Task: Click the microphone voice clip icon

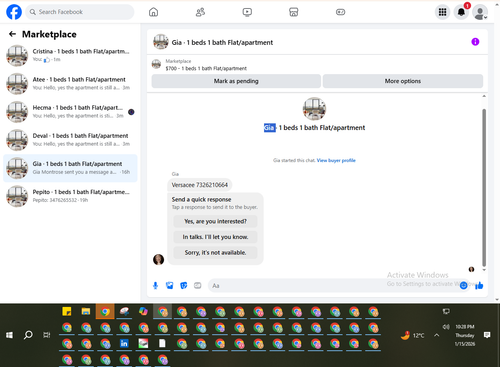Action: click(x=155, y=286)
